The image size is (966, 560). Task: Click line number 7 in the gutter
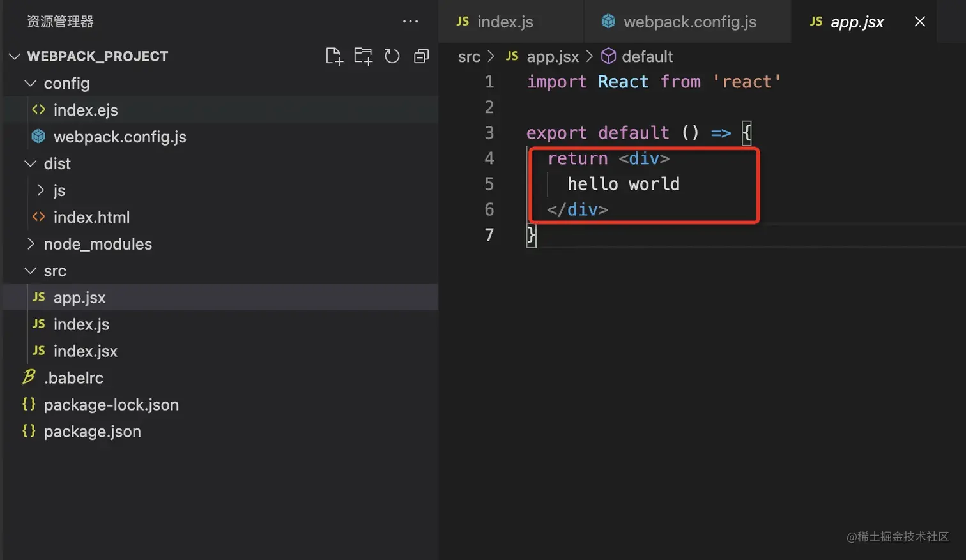coord(489,235)
